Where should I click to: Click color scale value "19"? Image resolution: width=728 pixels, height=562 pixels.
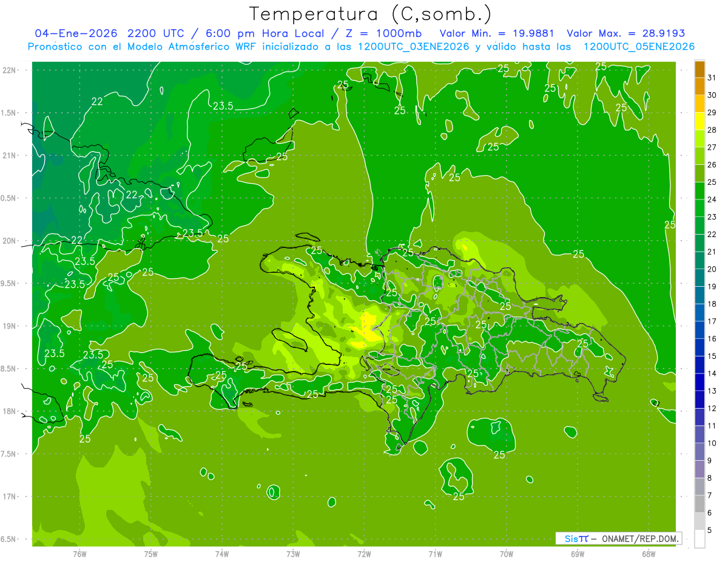click(712, 287)
